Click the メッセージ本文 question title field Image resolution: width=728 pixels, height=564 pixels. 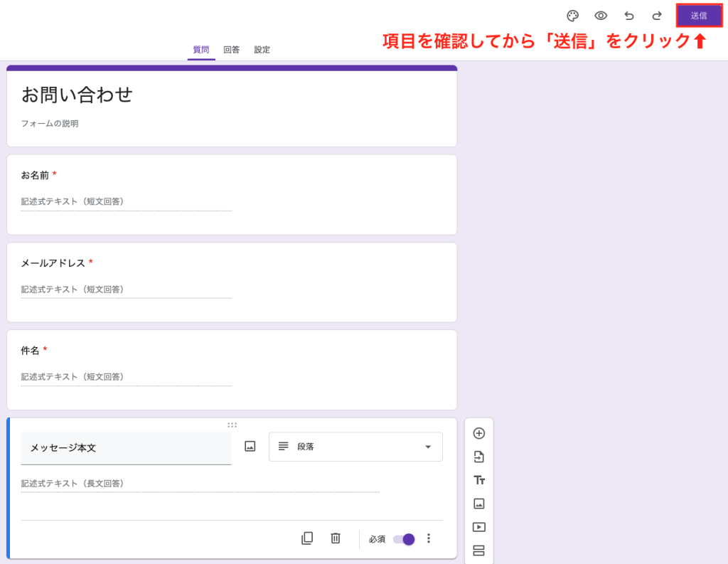[x=126, y=448]
